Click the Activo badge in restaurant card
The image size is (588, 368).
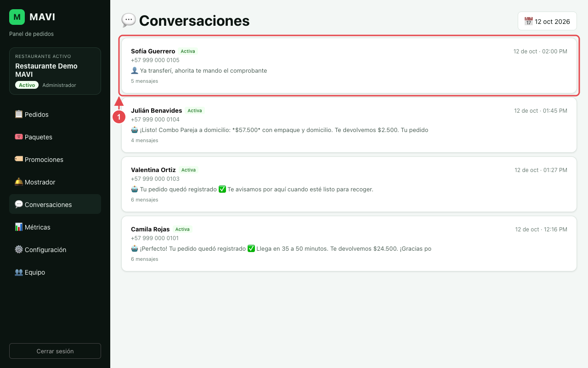[x=27, y=85]
